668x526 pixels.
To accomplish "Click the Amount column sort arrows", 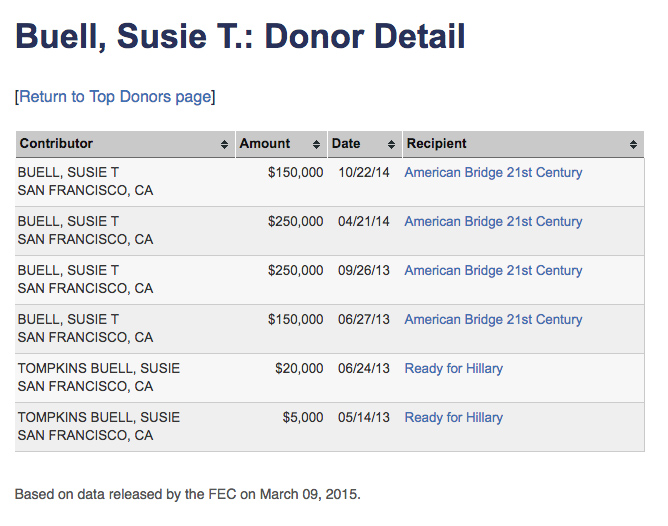I will (317, 145).
